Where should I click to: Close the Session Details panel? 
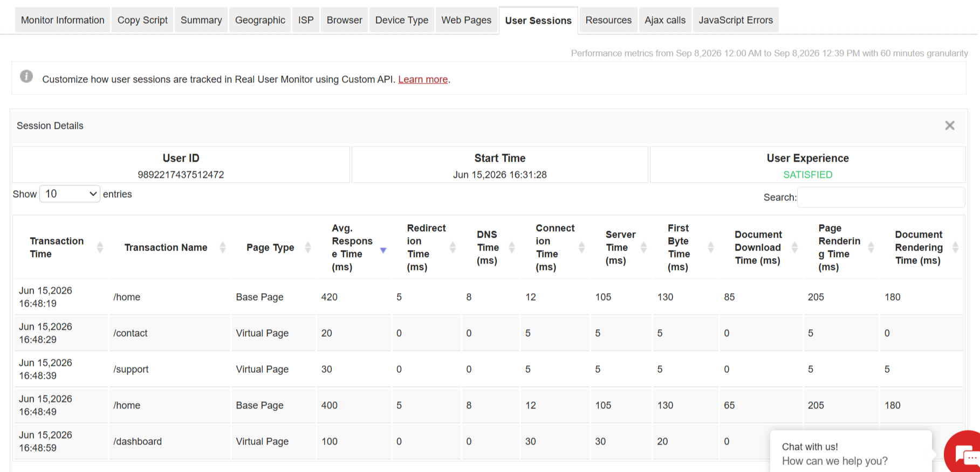click(950, 126)
